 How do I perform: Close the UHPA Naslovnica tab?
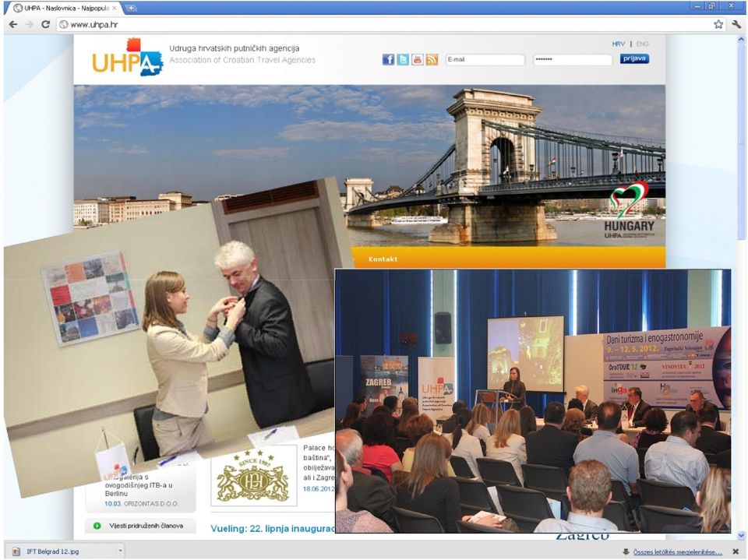115,8
